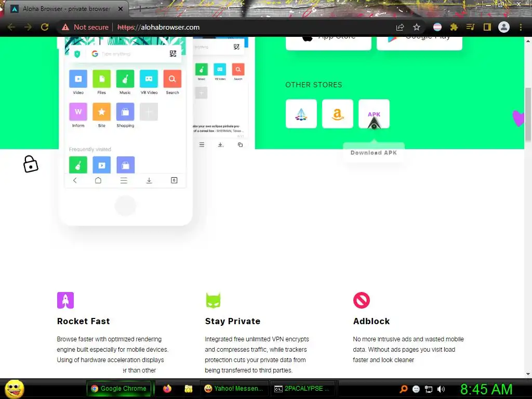532x399 pixels.
Task: Click the Not secure warning indicator
Action: [x=85, y=27]
